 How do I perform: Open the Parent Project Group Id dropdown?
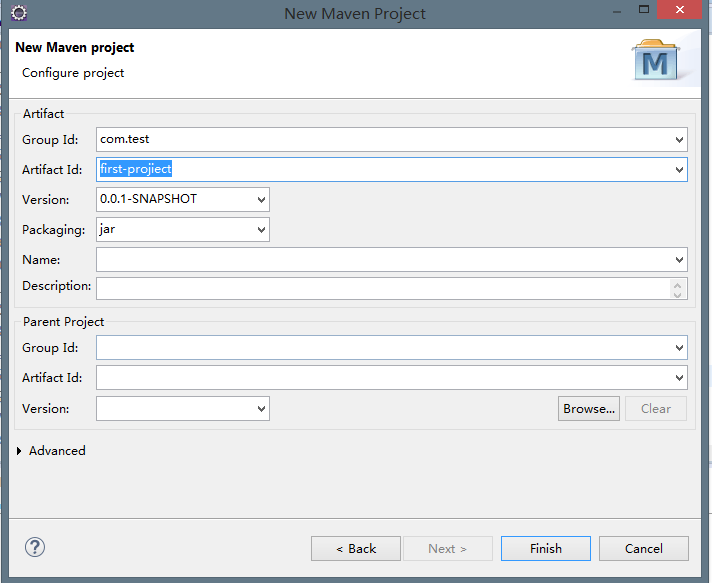click(679, 348)
